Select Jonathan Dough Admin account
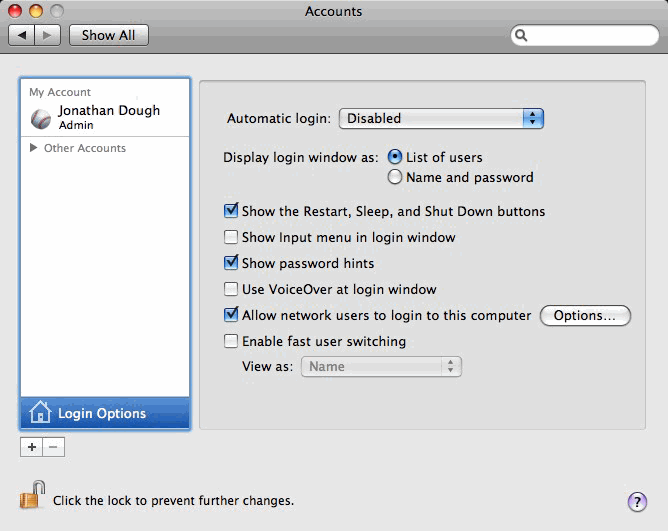This screenshot has height=531, width=668. (x=105, y=118)
